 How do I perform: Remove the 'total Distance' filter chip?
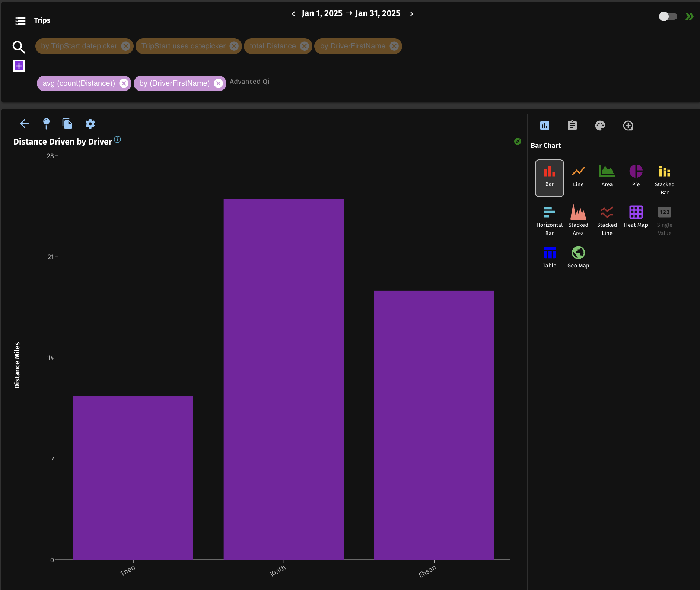pyautogui.click(x=304, y=46)
